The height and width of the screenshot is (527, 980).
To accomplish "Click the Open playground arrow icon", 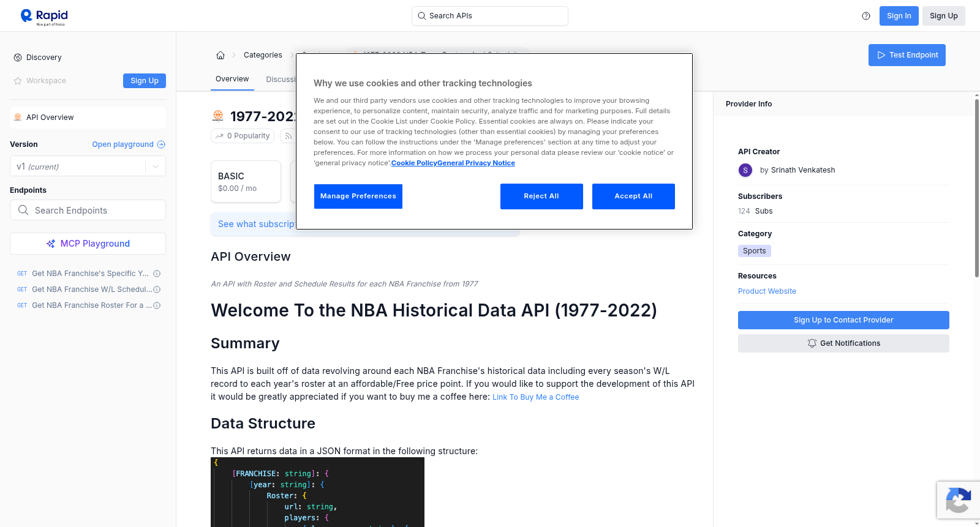I will click(161, 144).
